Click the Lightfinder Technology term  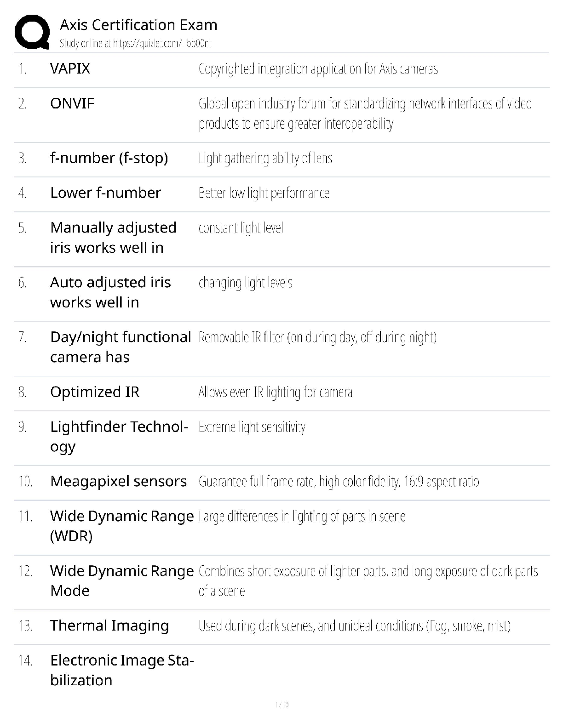pyautogui.click(x=119, y=437)
